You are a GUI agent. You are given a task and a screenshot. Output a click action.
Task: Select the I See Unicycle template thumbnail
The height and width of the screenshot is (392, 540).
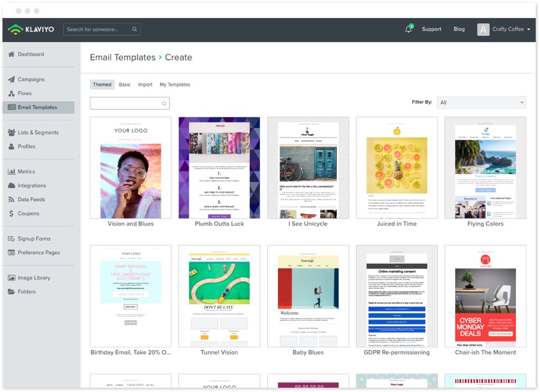pyautogui.click(x=308, y=168)
